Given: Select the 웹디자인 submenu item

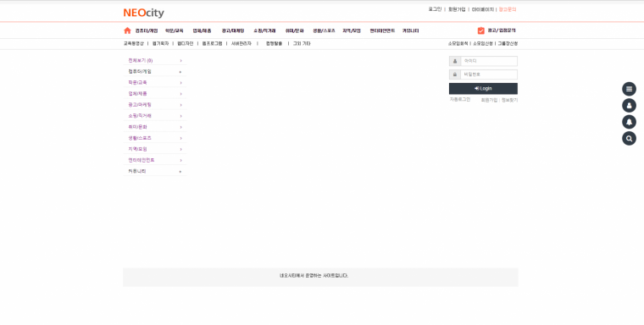Looking at the screenshot, I should tap(185, 43).
